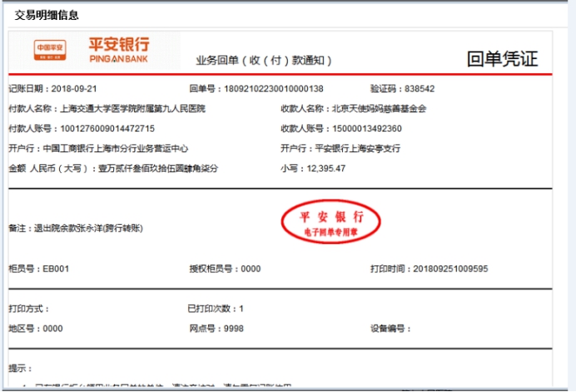The width and height of the screenshot is (576, 392).
Task: Click the 金额 人民币（大写） amount text
Action: (x=113, y=168)
